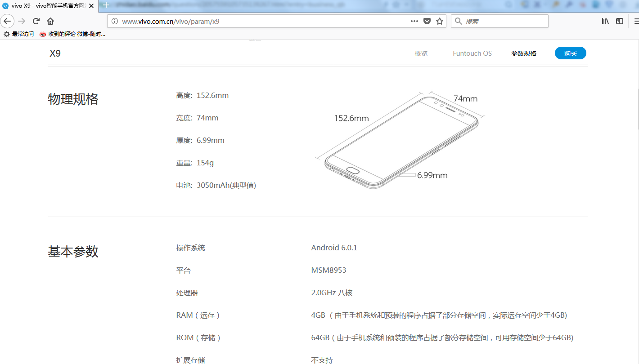This screenshot has width=639, height=364.
Task: Click the 74mm label on the diagram
Action: (x=465, y=98)
